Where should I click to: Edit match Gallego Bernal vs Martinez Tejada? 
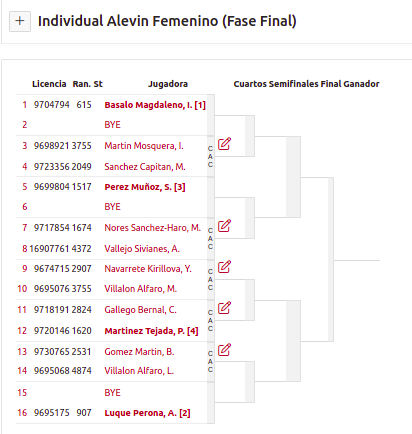tap(224, 308)
